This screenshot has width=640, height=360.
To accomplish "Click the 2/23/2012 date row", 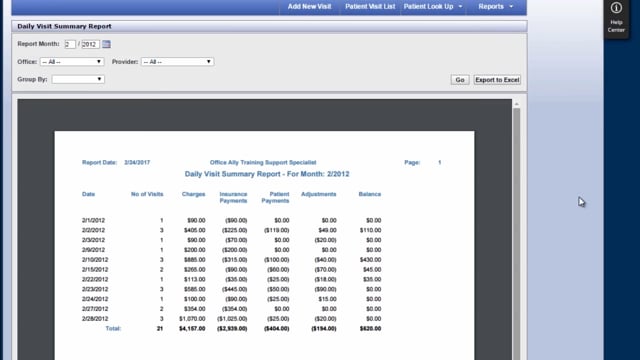I will click(x=231, y=289).
